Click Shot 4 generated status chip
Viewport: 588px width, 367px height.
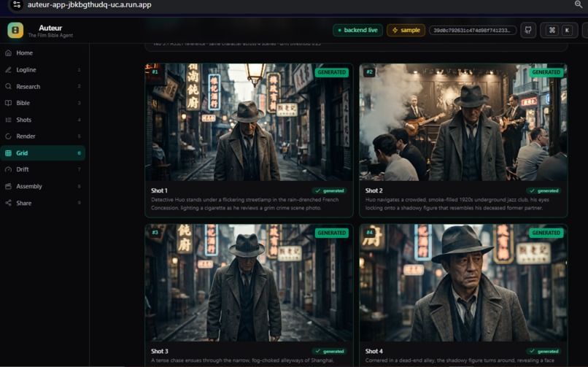[x=543, y=351]
